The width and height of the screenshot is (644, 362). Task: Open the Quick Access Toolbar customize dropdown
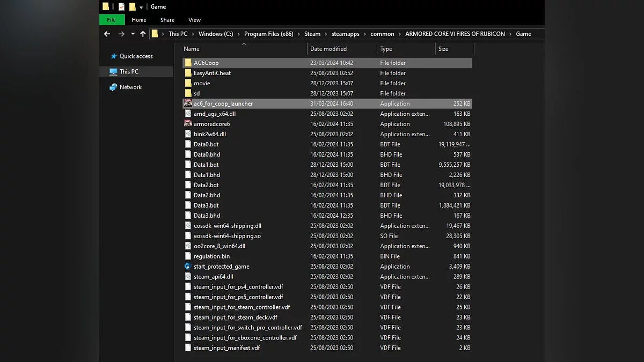click(x=141, y=7)
